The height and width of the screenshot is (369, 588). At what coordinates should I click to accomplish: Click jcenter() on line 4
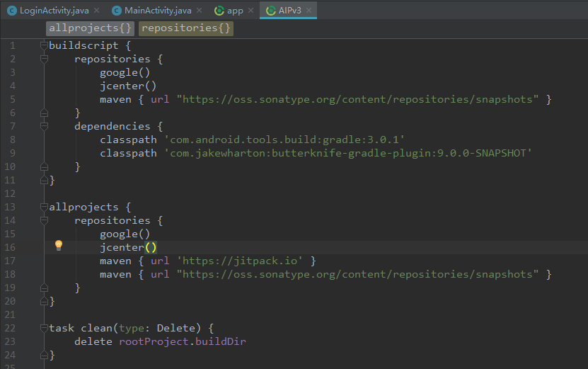tap(128, 86)
